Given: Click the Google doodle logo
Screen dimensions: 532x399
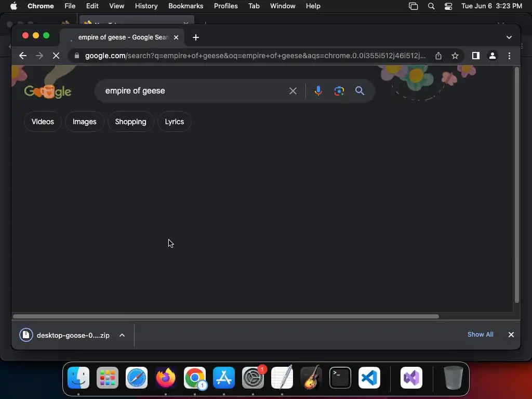Looking at the screenshot, I should [48, 91].
